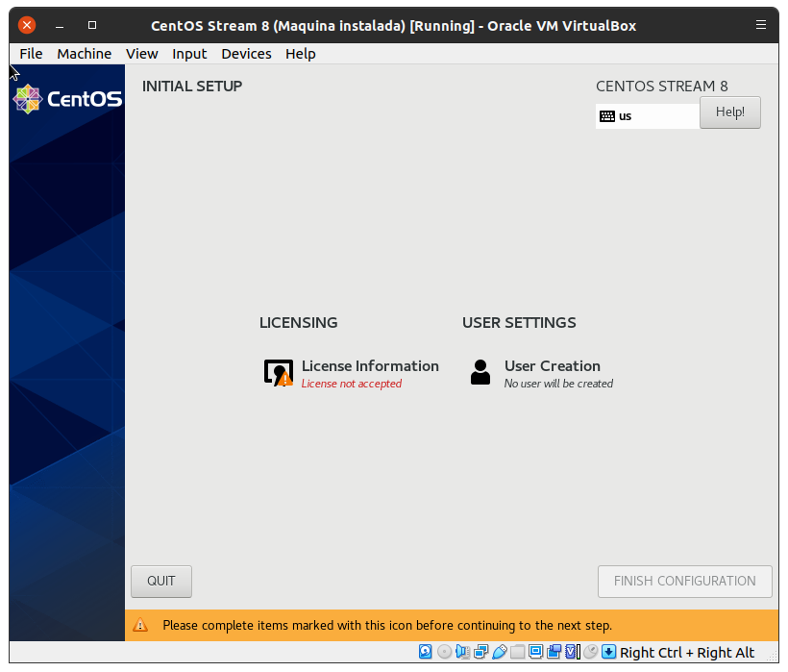Click the shared folders status icon

[517, 652]
